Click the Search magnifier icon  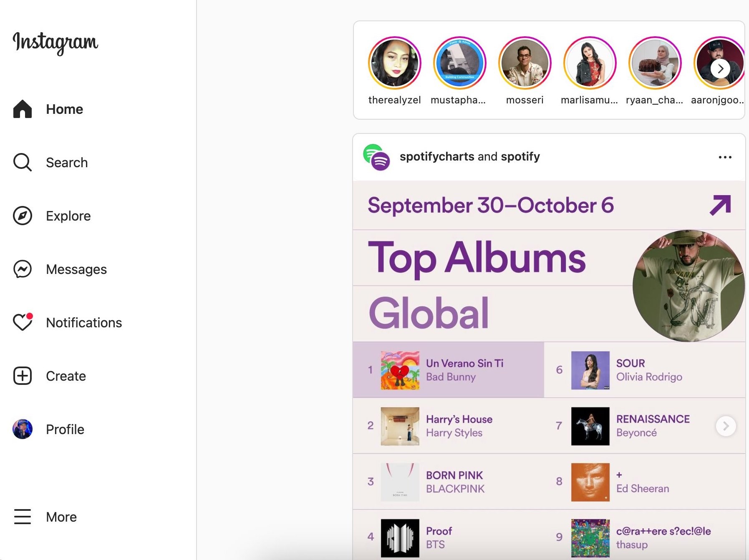[x=23, y=163]
